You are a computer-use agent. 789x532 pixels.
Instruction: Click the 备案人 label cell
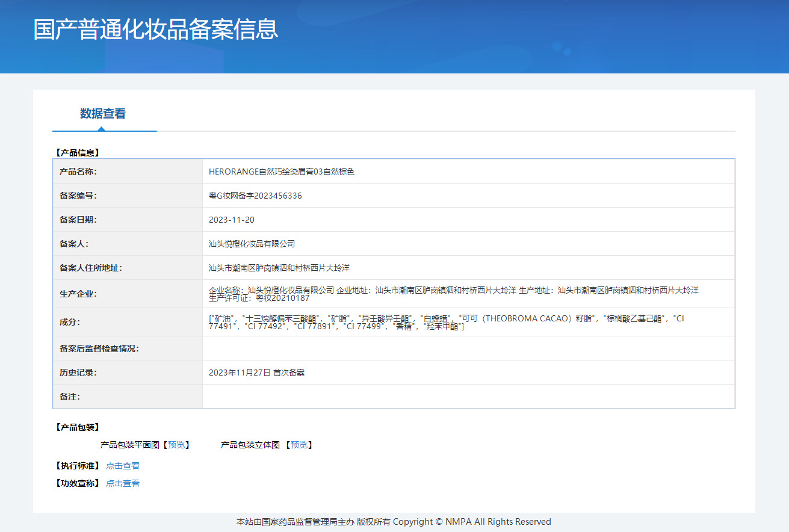point(128,244)
